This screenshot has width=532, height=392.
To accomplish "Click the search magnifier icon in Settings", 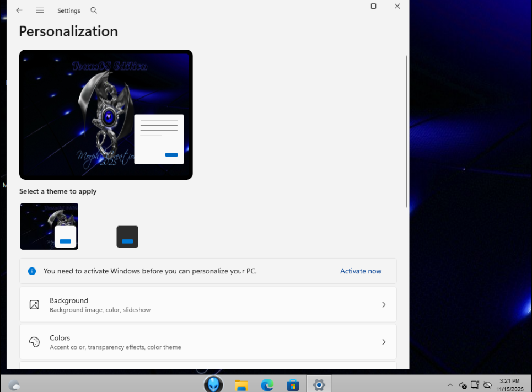I will [94, 10].
